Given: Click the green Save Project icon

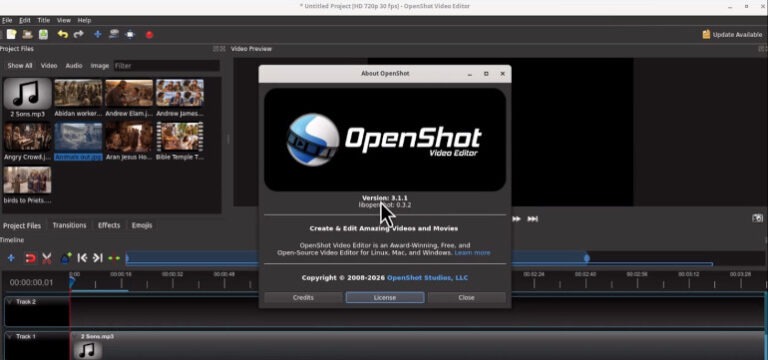Looking at the screenshot, I should click(x=44, y=34).
